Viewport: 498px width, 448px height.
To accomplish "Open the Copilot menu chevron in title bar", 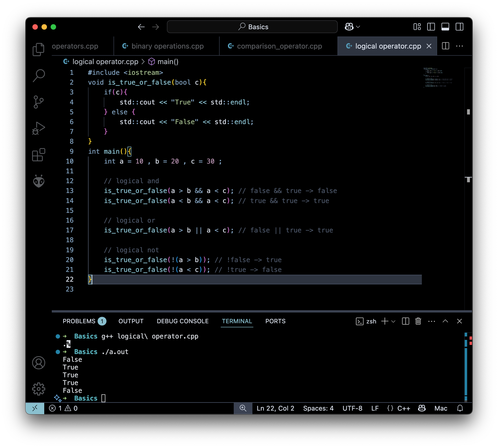I will (358, 27).
